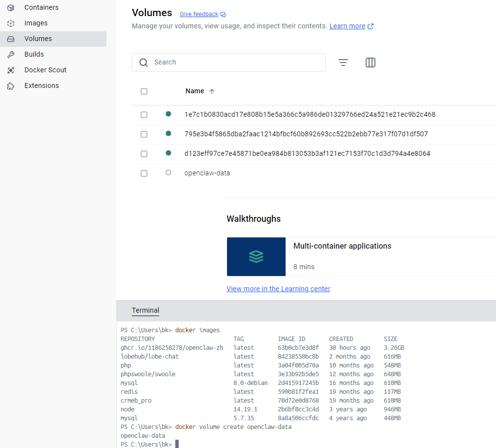Open the column display settings icon
The height and width of the screenshot is (448, 496).
[371, 63]
